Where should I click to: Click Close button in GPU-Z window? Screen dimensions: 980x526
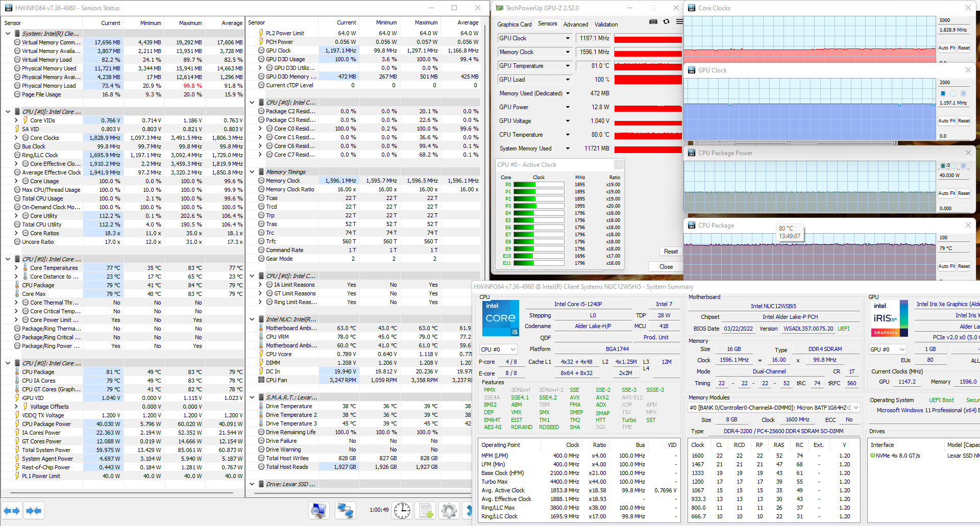coord(666,267)
